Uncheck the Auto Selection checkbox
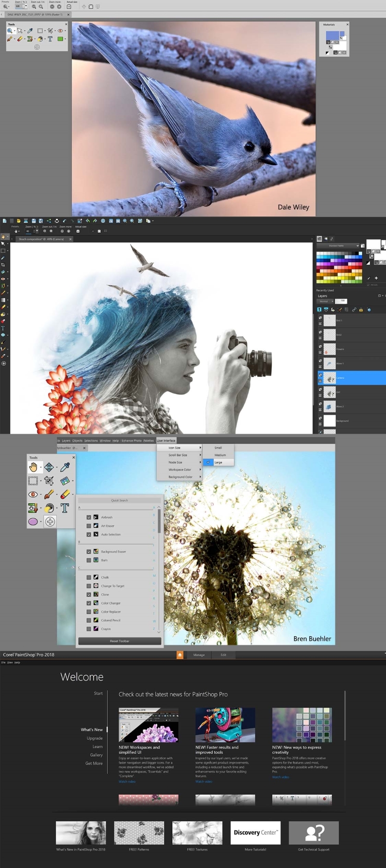 tap(89, 534)
